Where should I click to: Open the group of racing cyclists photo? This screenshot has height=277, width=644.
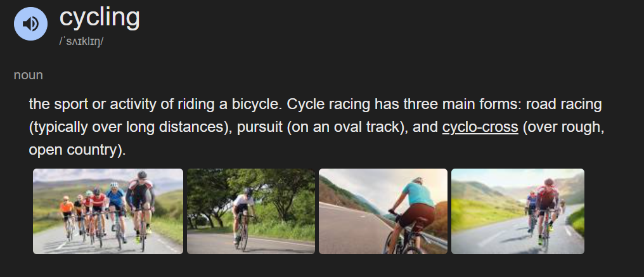(108, 211)
